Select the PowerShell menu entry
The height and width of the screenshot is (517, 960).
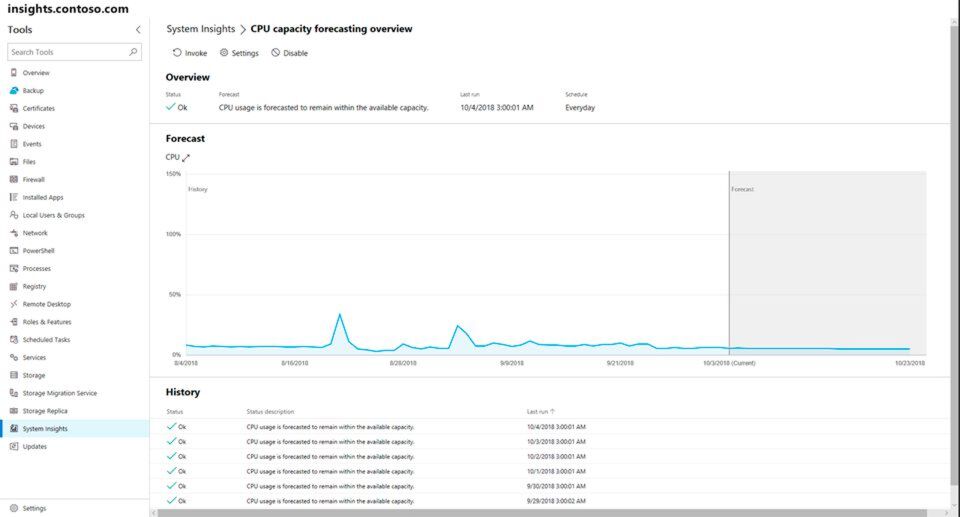(39, 251)
